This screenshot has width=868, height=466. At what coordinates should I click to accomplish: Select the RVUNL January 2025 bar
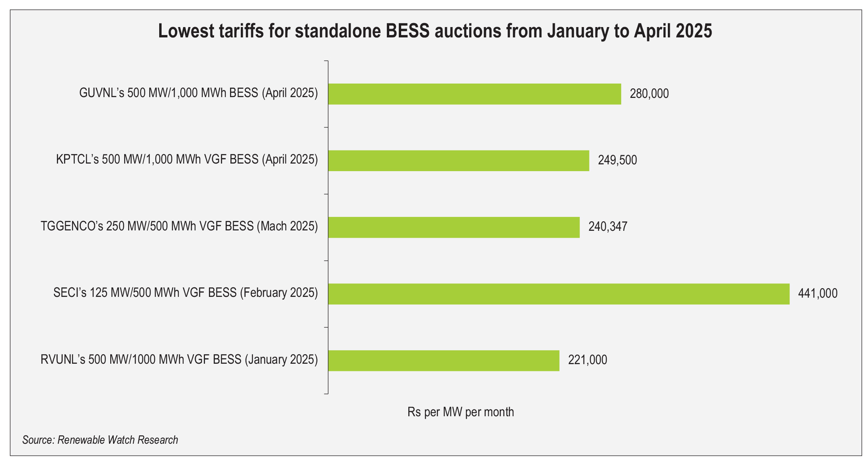point(443,361)
